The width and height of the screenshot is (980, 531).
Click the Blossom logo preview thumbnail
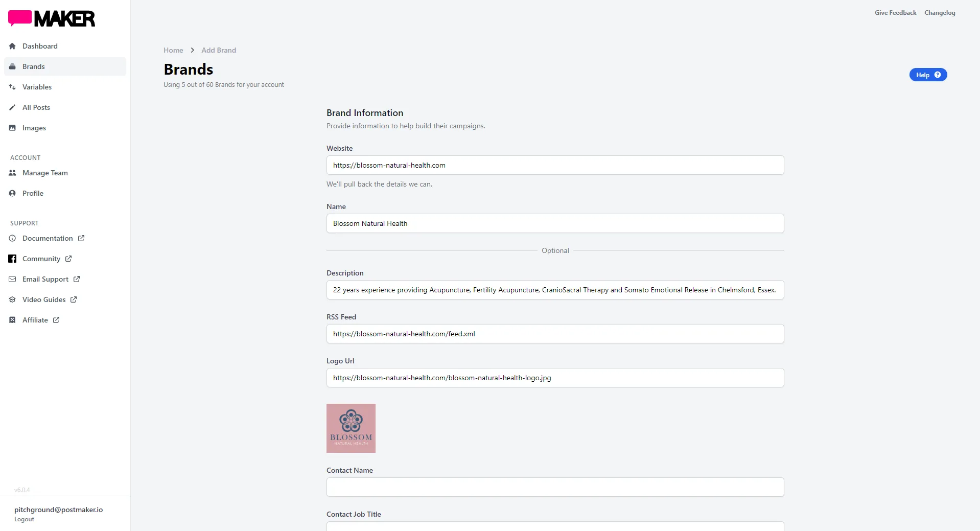point(351,428)
